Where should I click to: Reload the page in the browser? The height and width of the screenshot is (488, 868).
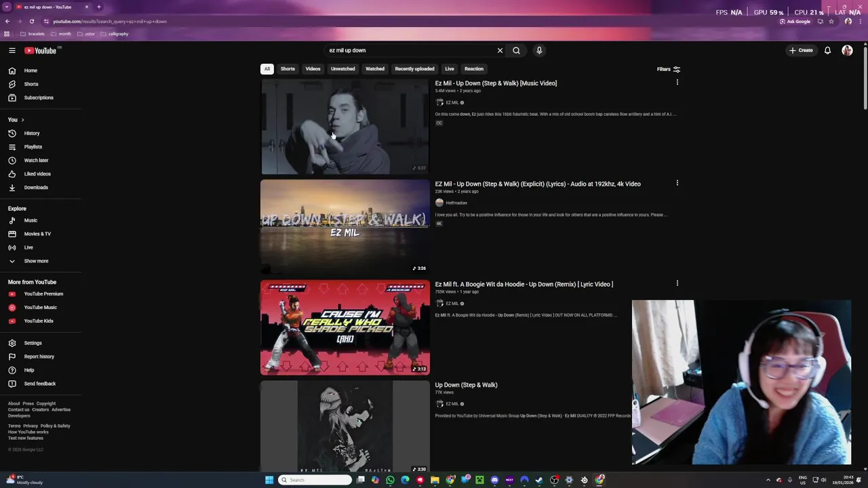click(x=31, y=21)
